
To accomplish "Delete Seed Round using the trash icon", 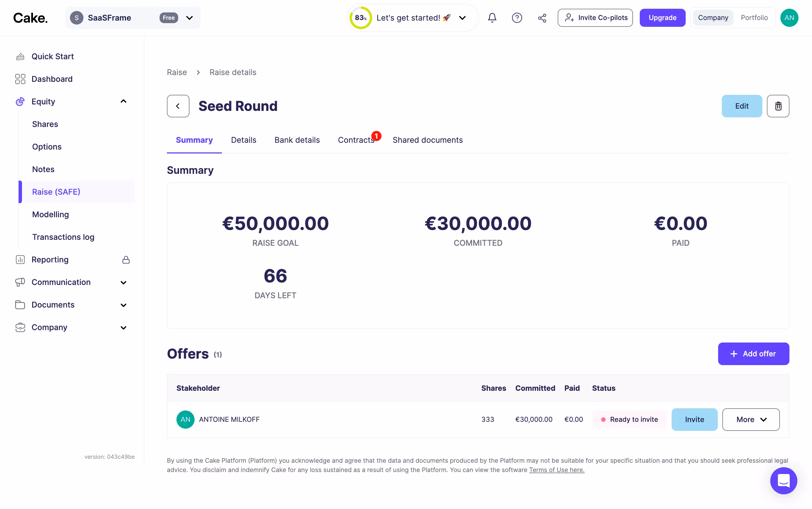I will coord(778,106).
